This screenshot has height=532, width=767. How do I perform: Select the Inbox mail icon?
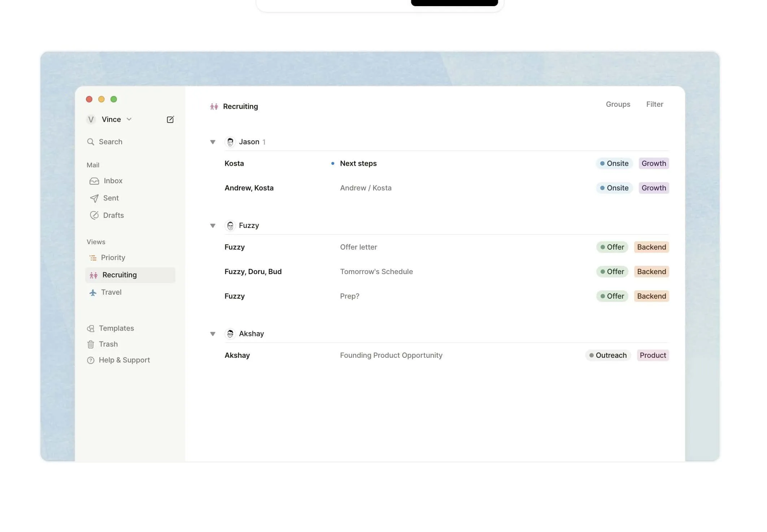click(x=94, y=181)
